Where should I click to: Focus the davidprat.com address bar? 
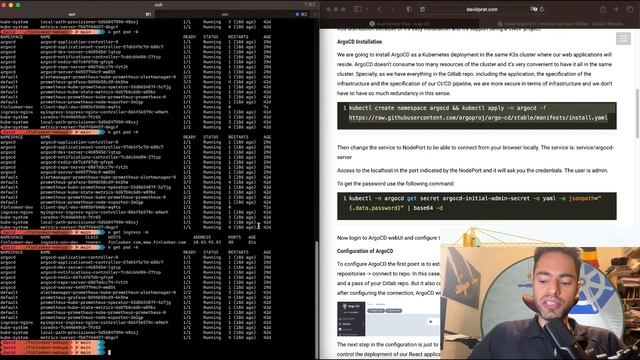click(482, 9)
